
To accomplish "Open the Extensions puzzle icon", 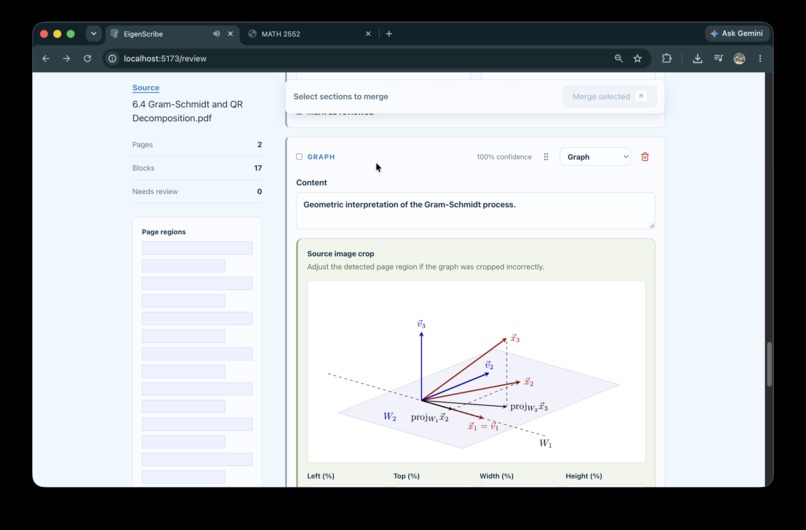I will (x=667, y=59).
